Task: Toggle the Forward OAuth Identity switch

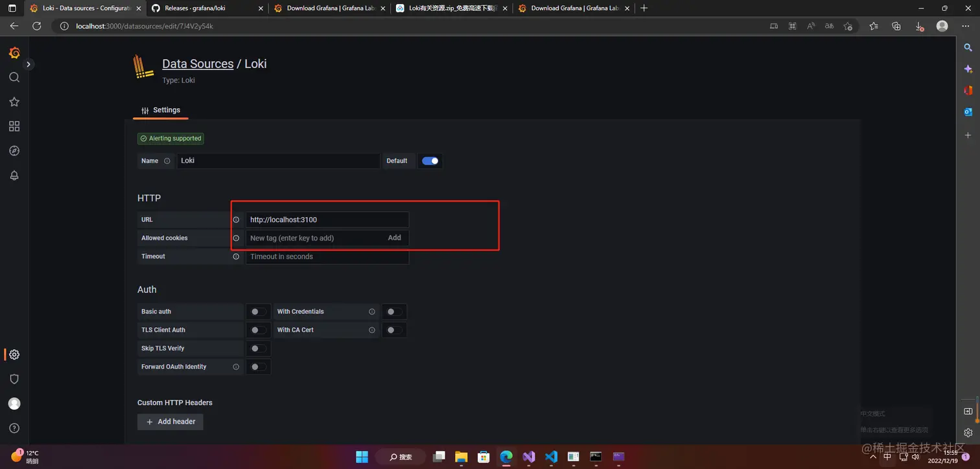Action: point(258,367)
